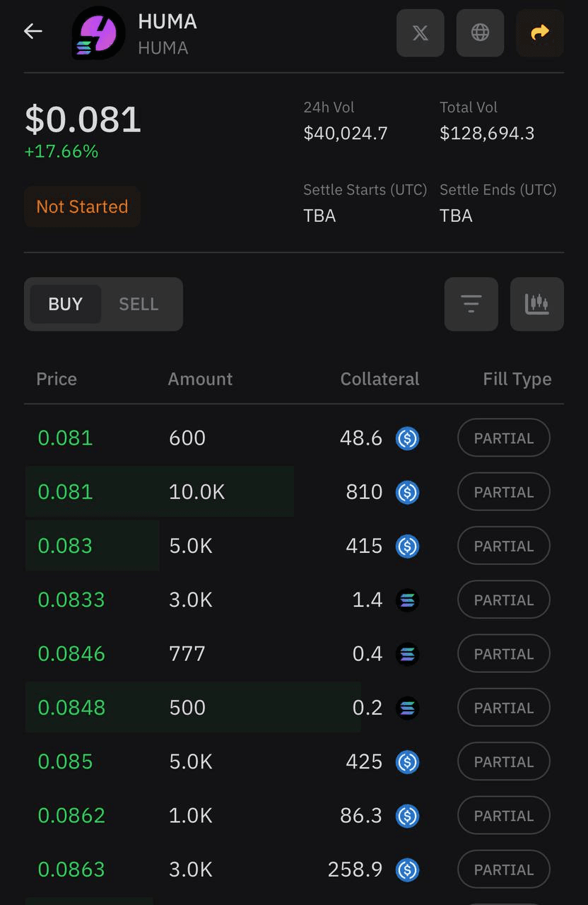The image size is (588, 905).
Task: Click the 24h Vol value $40,024.7
Action: click(x=346, y=134)
